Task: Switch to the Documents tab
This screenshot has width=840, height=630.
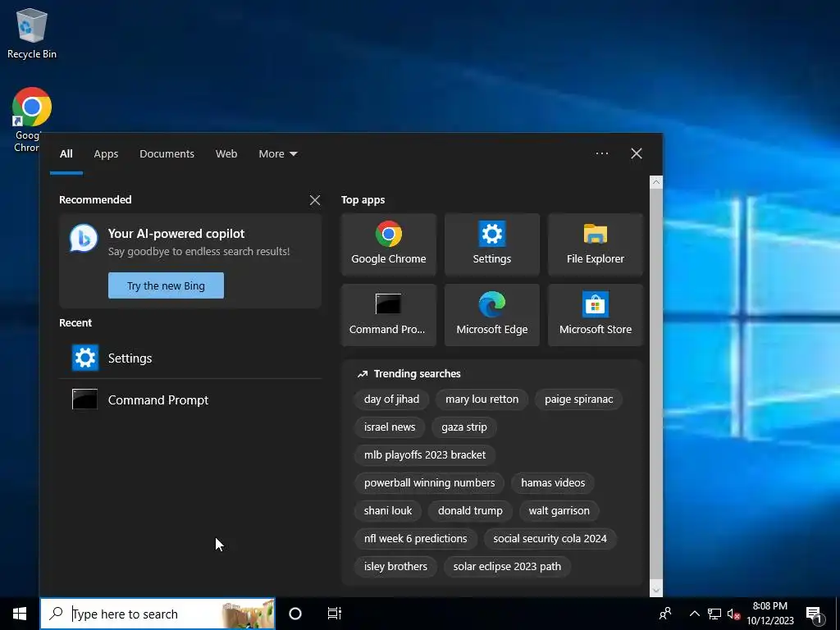Action: pyautogui.click(x=167, y=153)
